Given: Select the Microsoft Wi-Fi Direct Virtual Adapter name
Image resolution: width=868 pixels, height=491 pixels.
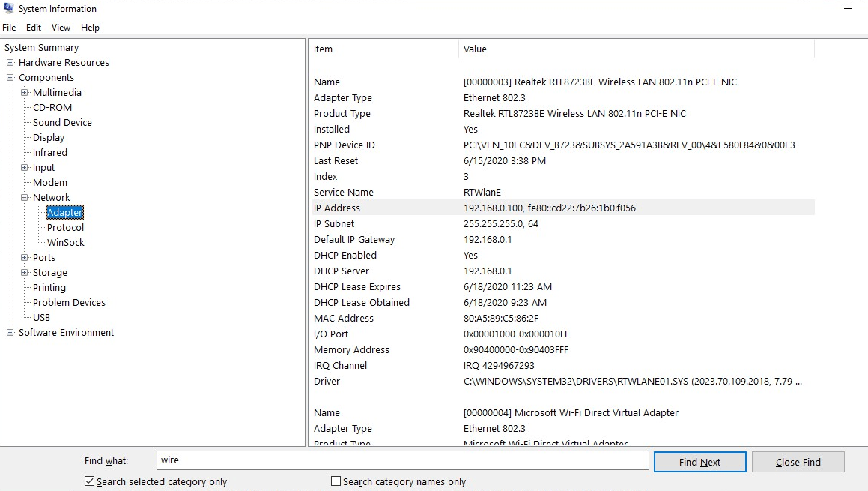Looking at the screenshot, I should [571, 413].
